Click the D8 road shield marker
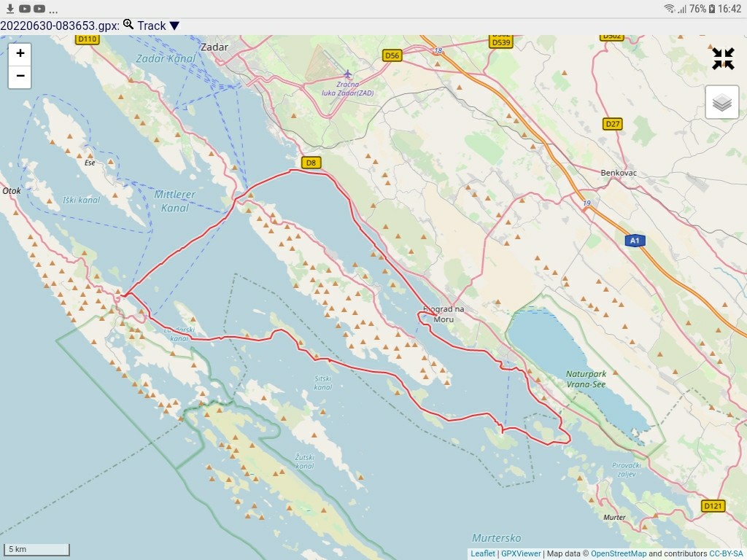Screen dimensions: 747x560 [x=311, y=163]
